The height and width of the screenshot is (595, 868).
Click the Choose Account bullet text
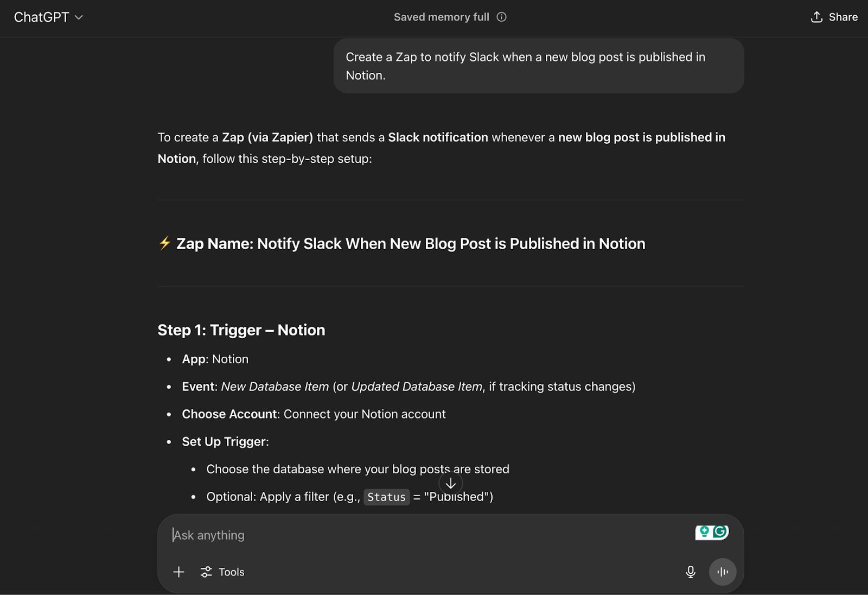314,414
